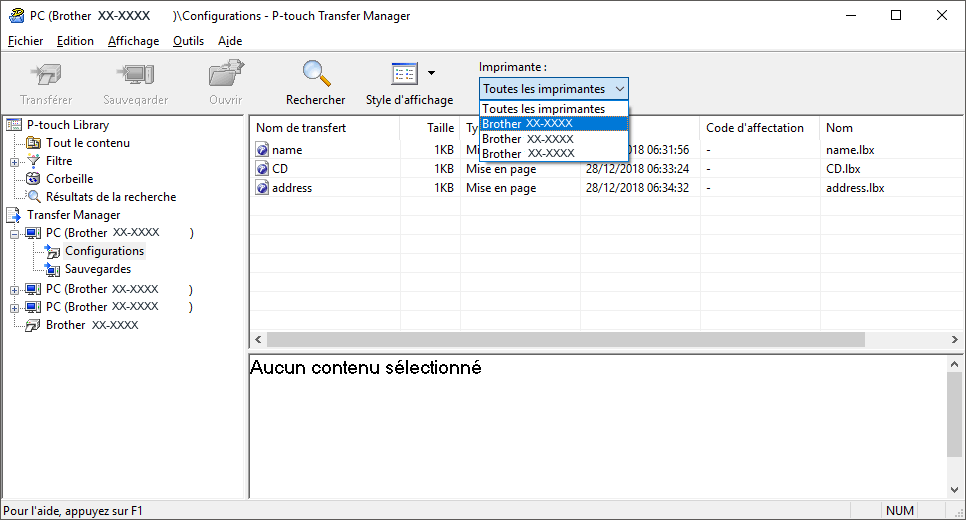
Task: Click the Rechercher magnifier icon
Action: (x=316, y=73)
